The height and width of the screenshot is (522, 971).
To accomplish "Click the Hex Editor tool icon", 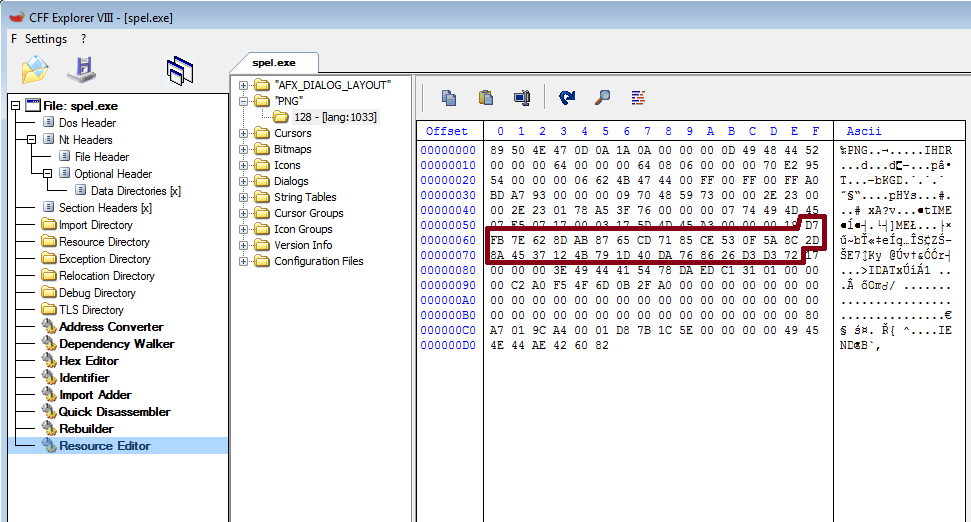I will coord(49,360).
